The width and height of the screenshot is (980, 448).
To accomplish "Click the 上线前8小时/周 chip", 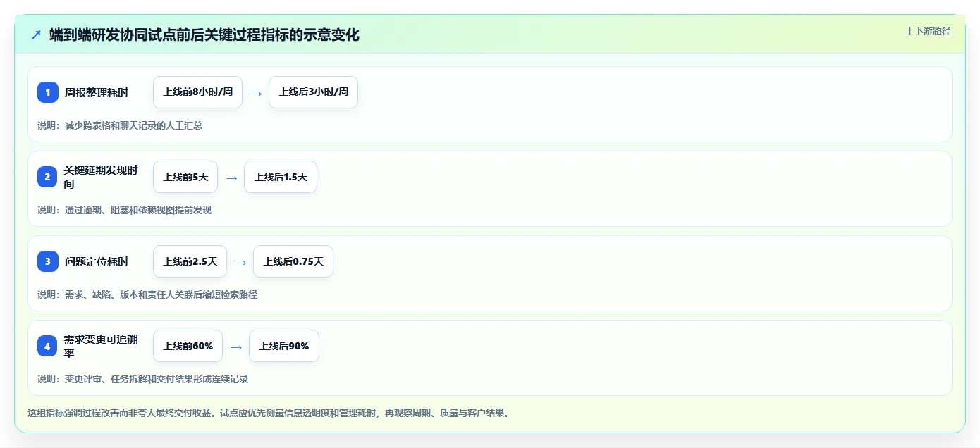I will (197, 92).
